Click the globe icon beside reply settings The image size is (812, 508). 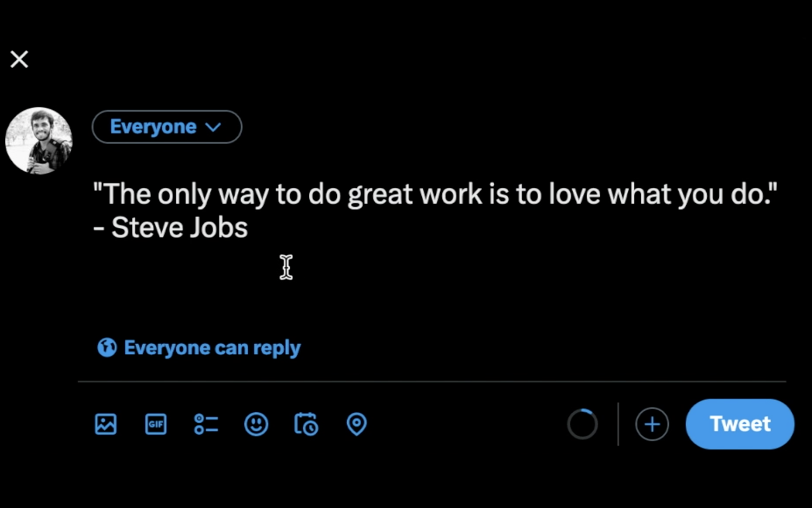click(x=107, y=347)
